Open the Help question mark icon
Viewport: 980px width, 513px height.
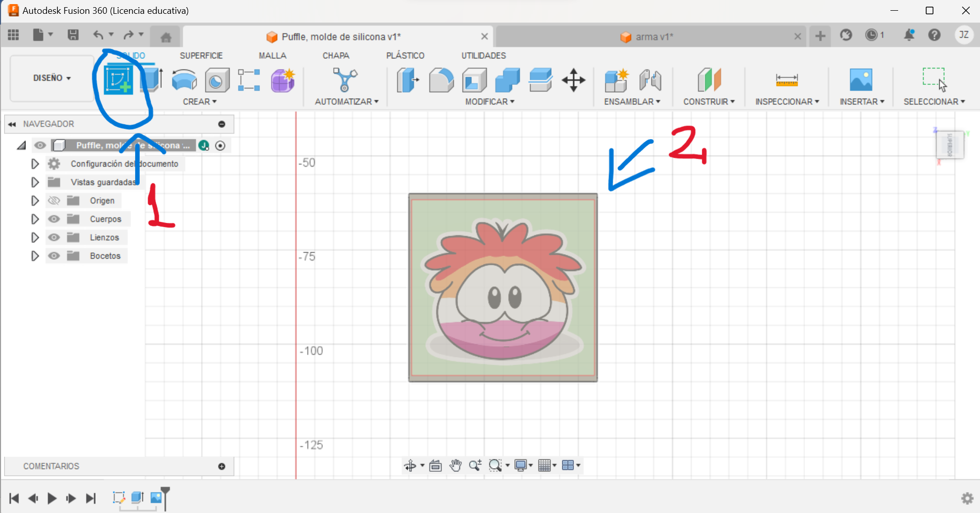point(934,35)
